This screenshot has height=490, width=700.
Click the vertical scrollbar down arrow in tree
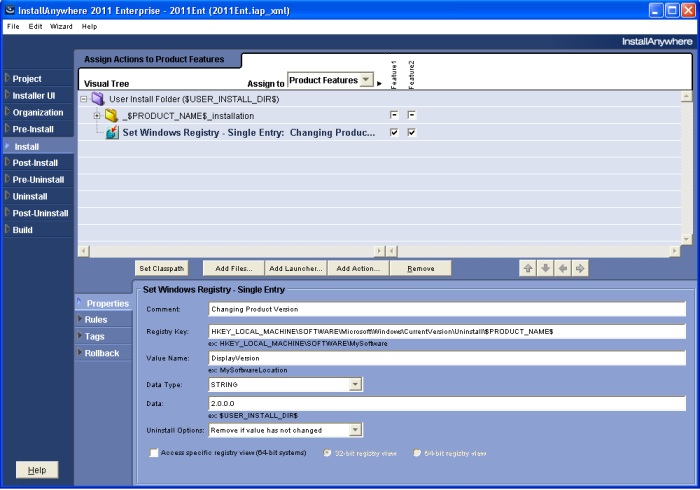coord(686,240)
